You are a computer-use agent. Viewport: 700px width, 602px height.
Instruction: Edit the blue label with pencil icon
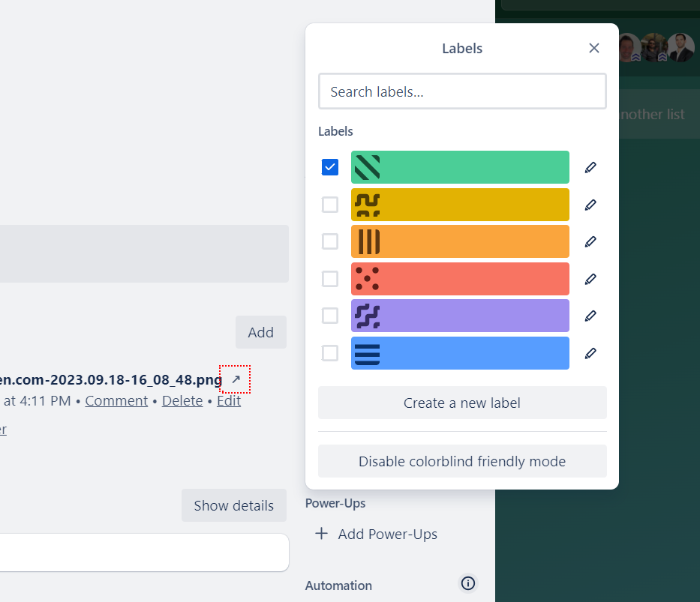(x=590, y=353)
